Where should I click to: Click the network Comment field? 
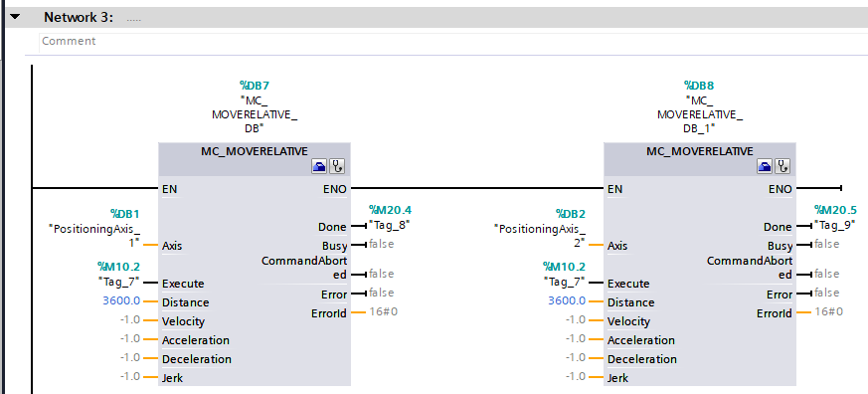point(452,42)
